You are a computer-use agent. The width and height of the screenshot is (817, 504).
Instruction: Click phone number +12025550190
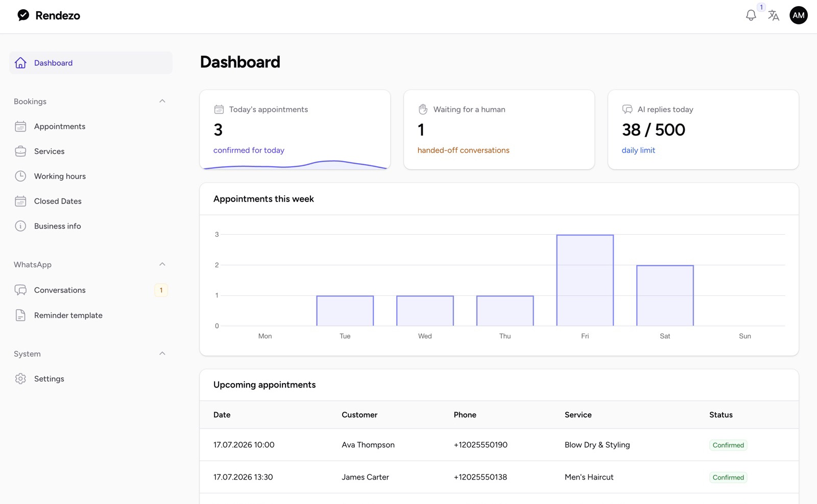coord(480,445)
